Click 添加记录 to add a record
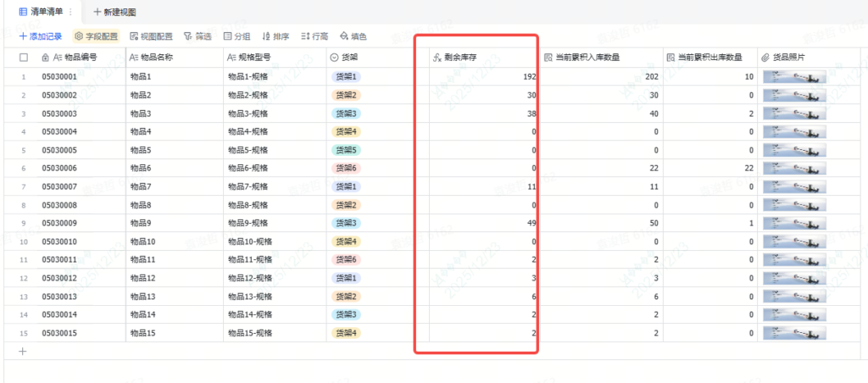This screenshot has height=383, width=868. tap(41, 36)
